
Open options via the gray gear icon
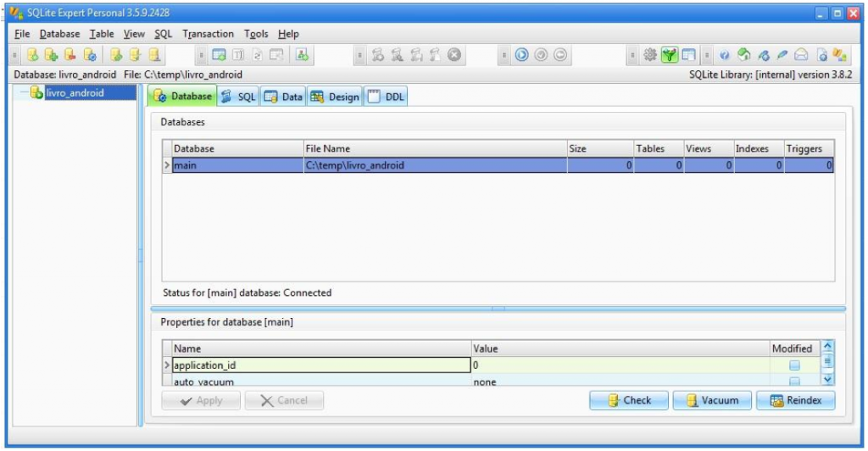(650, 55)
